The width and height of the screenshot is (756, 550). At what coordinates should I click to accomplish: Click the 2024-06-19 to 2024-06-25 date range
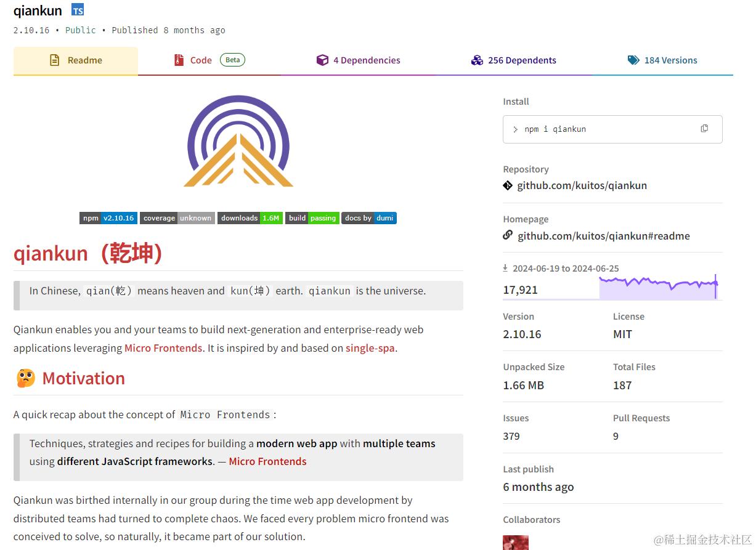(x=566, y=269)
